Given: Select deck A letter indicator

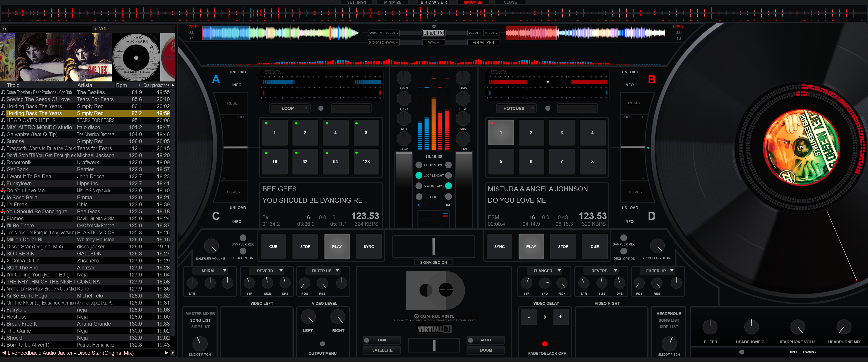Looking at the screenshot, I should click(216, 80).
